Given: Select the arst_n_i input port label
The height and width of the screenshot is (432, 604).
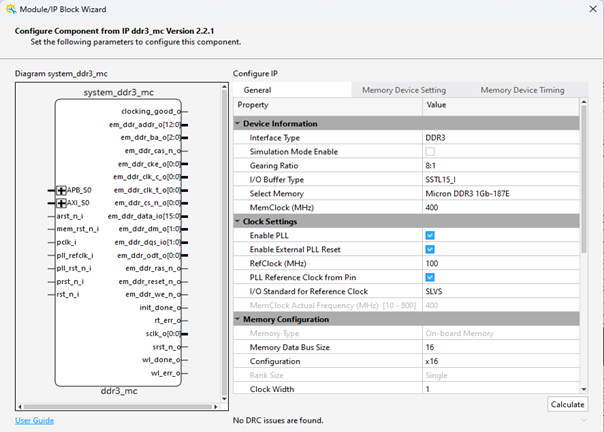Looking at the screenshot, I should [x=70, y=216].
